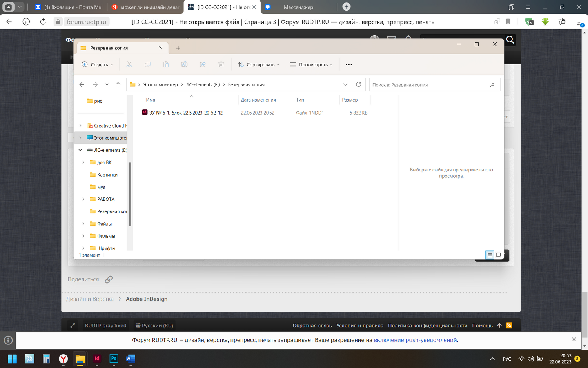Open Yandex Browser from taskbar
Image resolution: width=588 pixels, height=368 pixels.
click(63, 359)
